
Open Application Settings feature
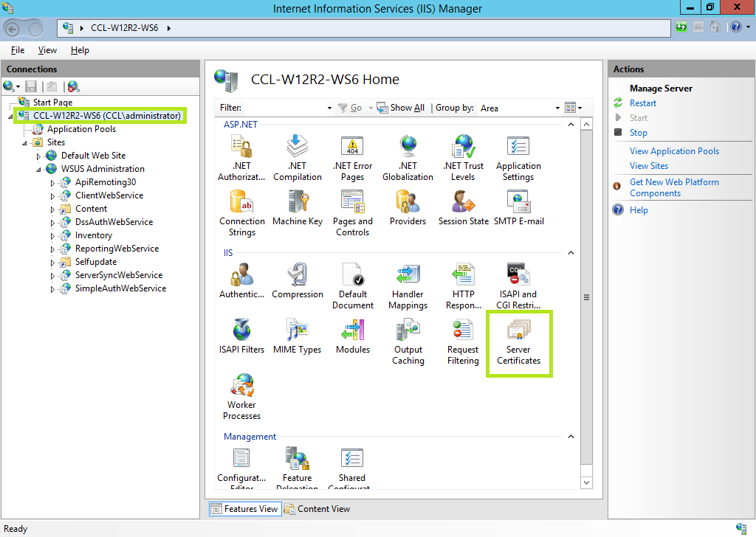pos(518,158)
